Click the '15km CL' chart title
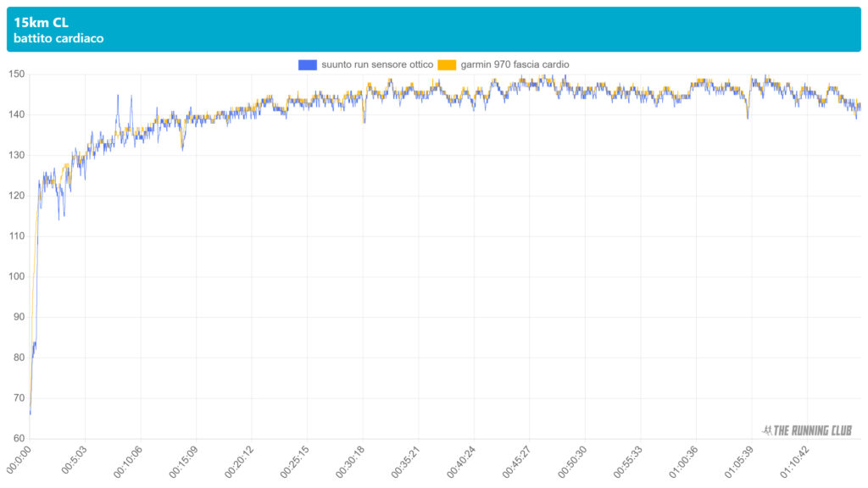 click(x=41, y=23)
